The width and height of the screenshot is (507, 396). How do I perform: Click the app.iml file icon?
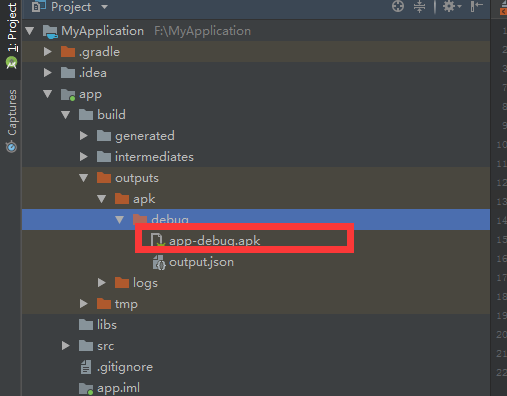86,388
